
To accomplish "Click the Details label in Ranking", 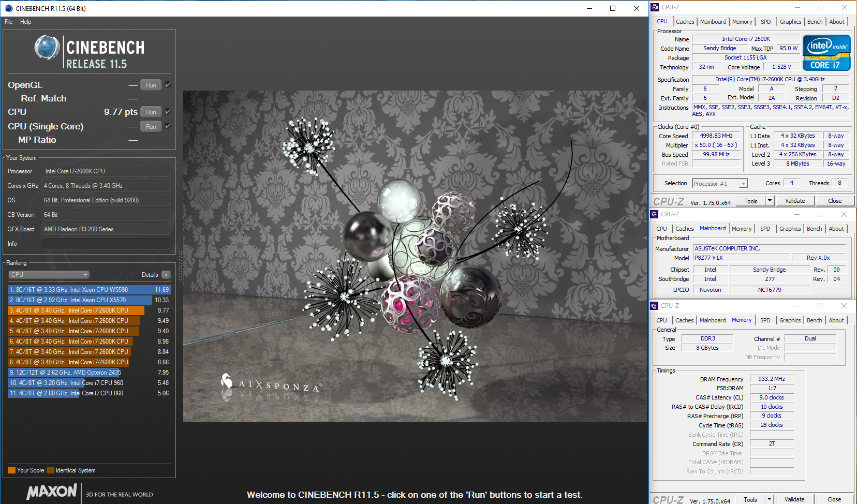I will coord(150,275).
